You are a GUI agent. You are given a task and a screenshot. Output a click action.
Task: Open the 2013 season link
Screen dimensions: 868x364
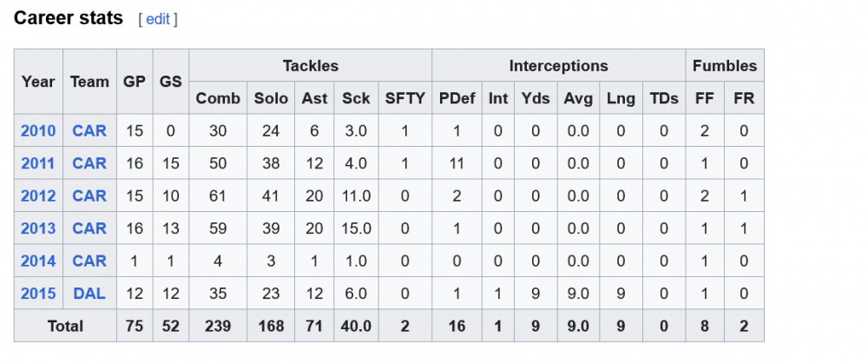tap(38, 228)
